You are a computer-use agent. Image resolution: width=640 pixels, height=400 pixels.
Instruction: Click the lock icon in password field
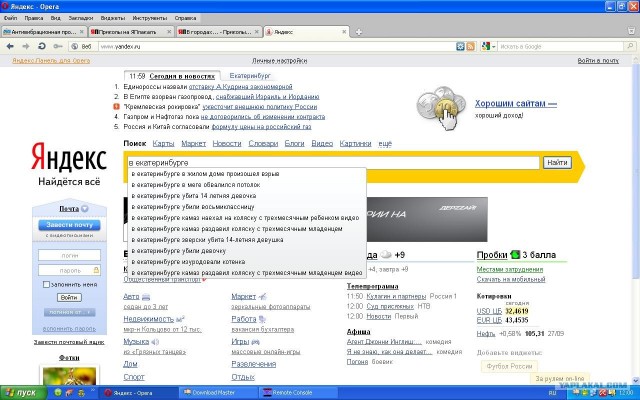[96, 270]
